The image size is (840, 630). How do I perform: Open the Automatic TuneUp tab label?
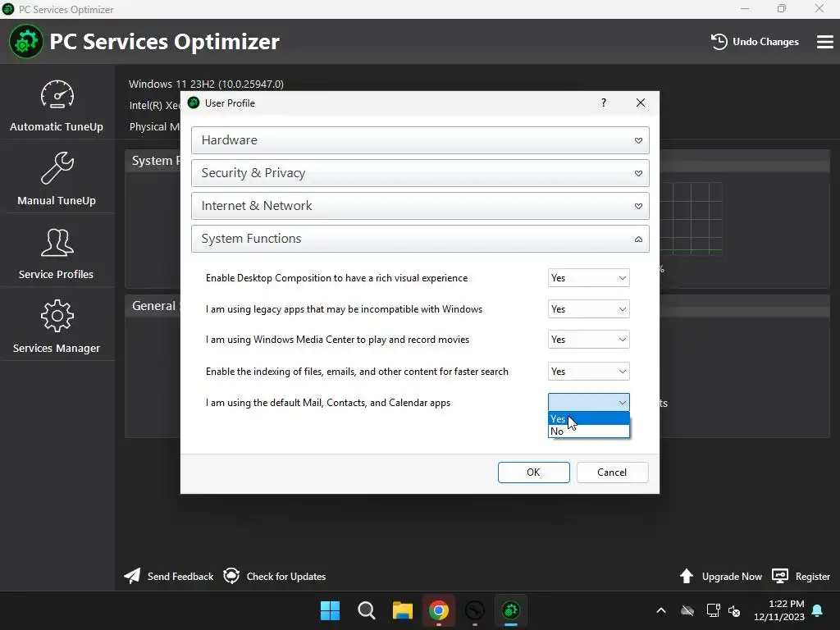tap(57, 127)
